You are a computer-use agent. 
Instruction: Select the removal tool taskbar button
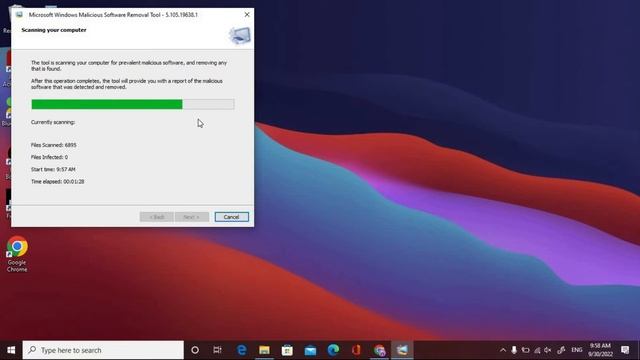pyautogui.click(x=402, y=350)
